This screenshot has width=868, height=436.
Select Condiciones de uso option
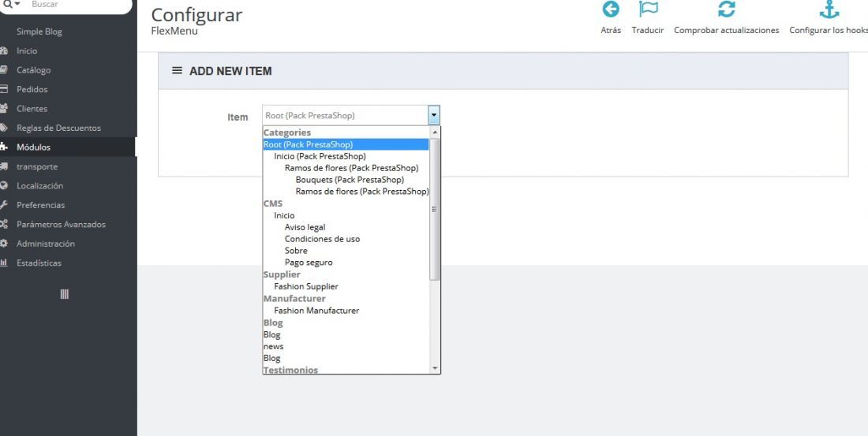click(322, 239)
